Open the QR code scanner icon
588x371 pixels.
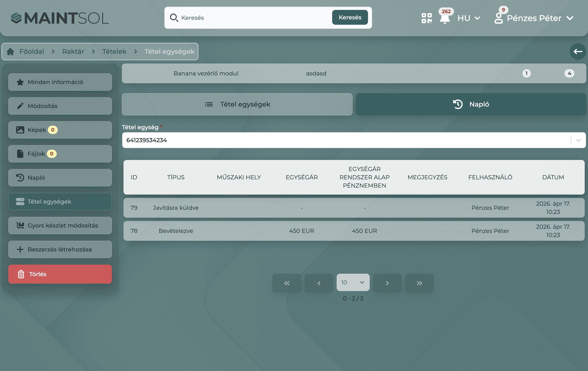click(x=427, y=18)
